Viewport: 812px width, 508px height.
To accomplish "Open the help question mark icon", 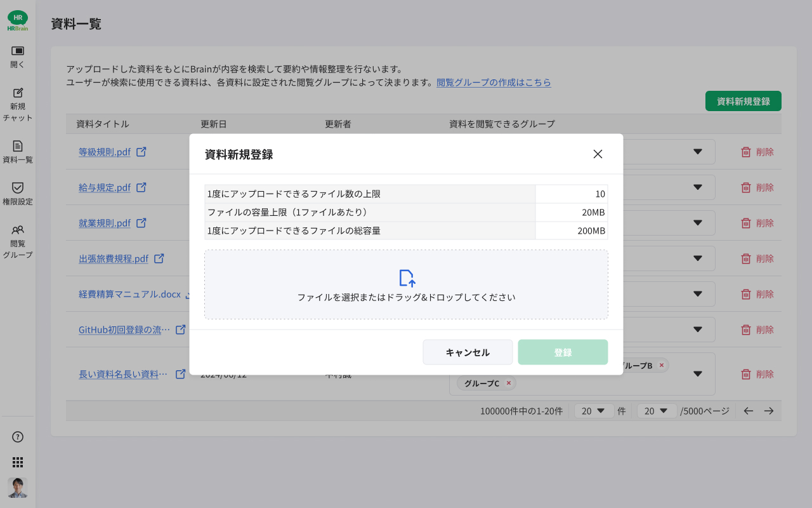I will tap(18, 436).
